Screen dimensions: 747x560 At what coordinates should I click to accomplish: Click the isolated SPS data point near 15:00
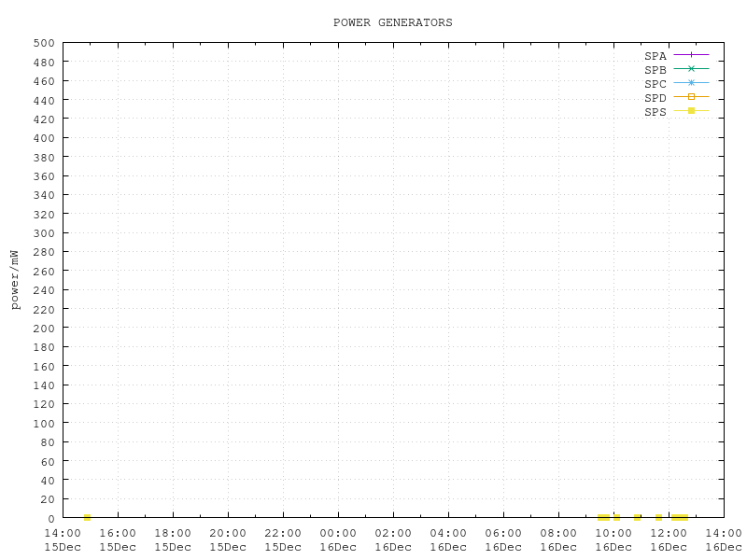point(87,517)
